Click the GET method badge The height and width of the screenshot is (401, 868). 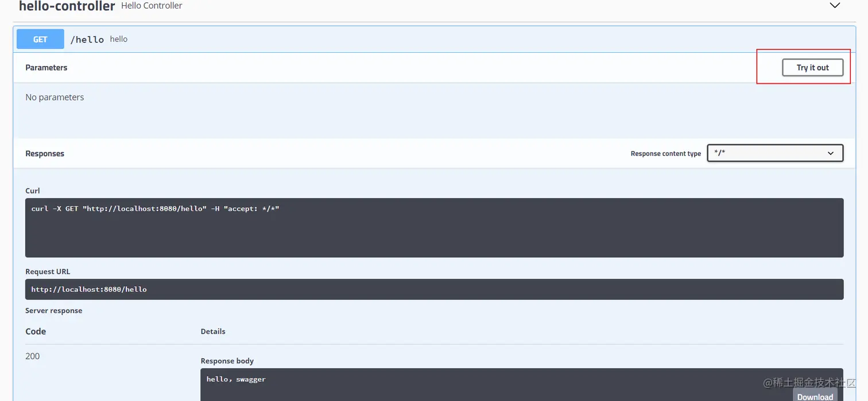[x=40, y=39]
